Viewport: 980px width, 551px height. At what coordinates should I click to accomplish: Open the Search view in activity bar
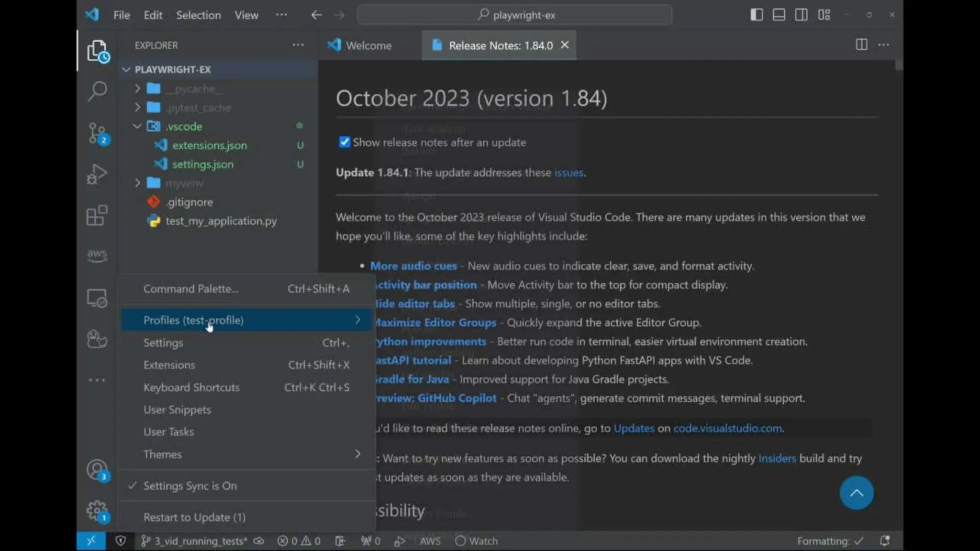pos(97,91)
